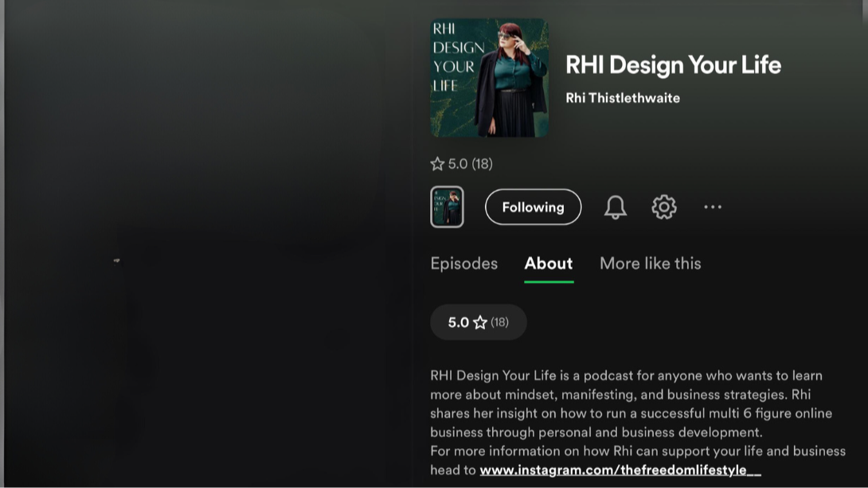The image size is (868, 488).
Task: Open the three-dot more options menu
Action: [x=713, y=207]
